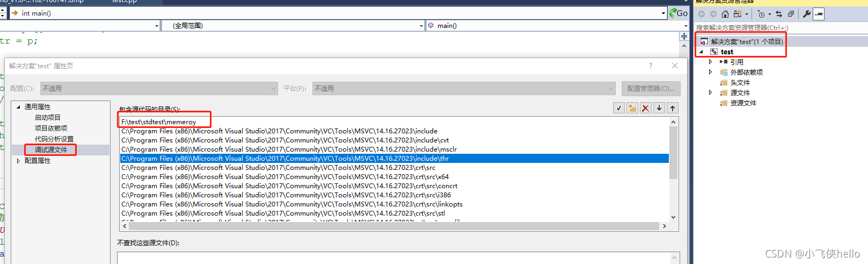Screen dimensions: 868x264
Task: Click the down arrow of list scrollbar
Action: [673, 217]
